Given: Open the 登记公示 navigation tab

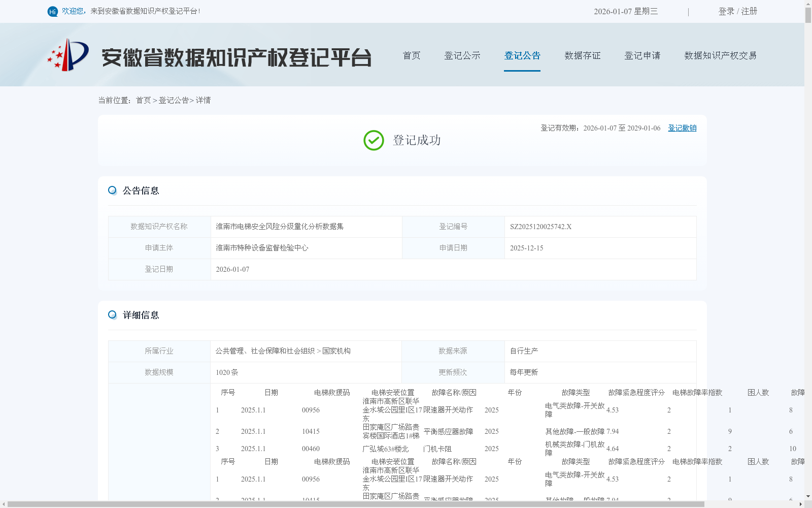Looking at the screenshot, I should pyautogui.click(x=462, y=55).
